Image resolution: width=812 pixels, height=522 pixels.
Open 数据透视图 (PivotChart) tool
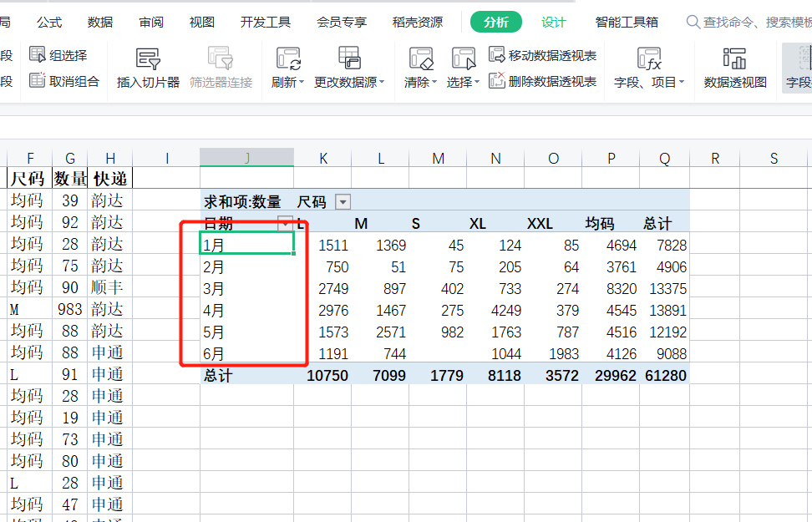tap(735, 59)
